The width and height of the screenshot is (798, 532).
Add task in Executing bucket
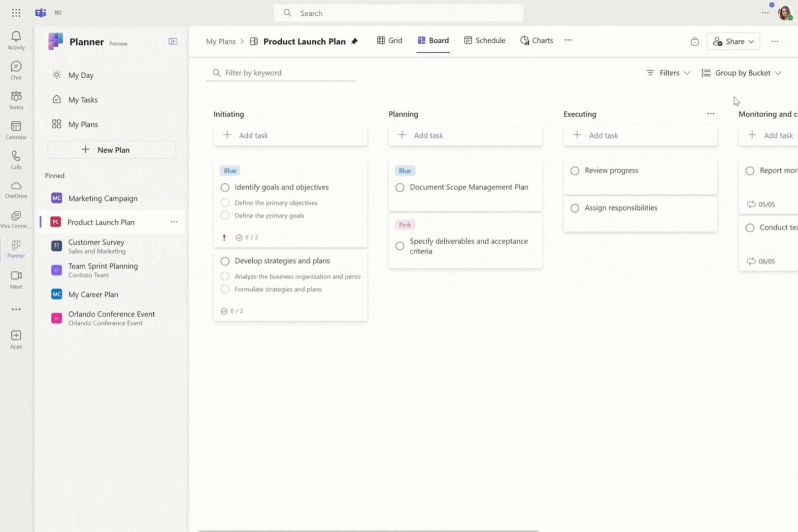640,135
